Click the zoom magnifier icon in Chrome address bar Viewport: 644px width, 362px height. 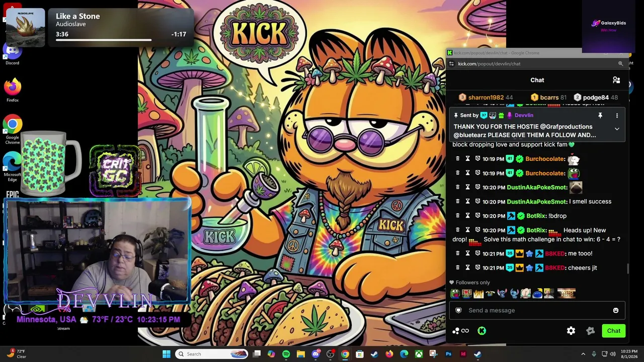(x=620, y=64)
